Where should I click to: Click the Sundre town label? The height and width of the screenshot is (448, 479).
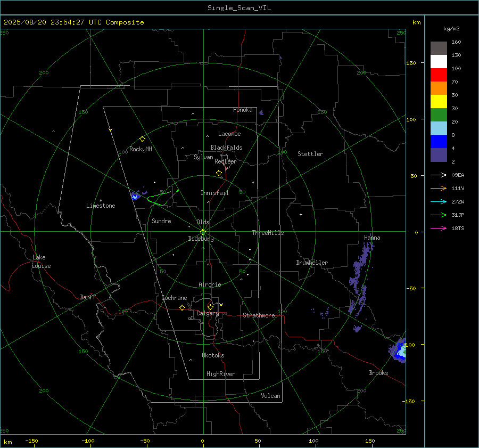click(x=161, y=221)
